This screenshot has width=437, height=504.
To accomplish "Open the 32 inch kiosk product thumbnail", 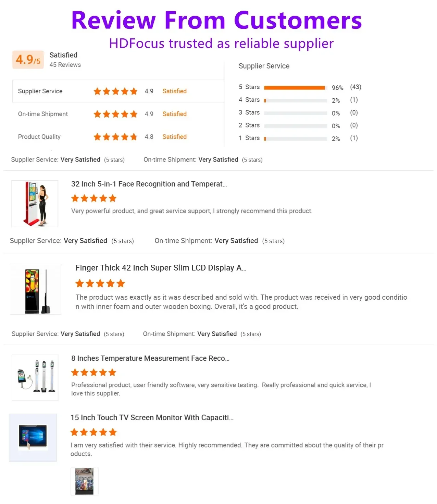I will (x=35, y=204).
